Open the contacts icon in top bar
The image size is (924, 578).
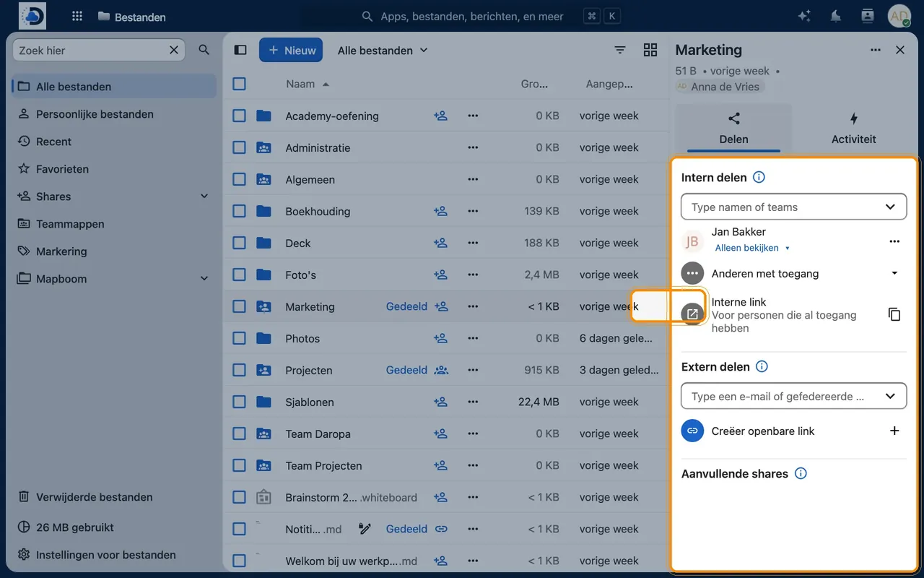[867, 16]
